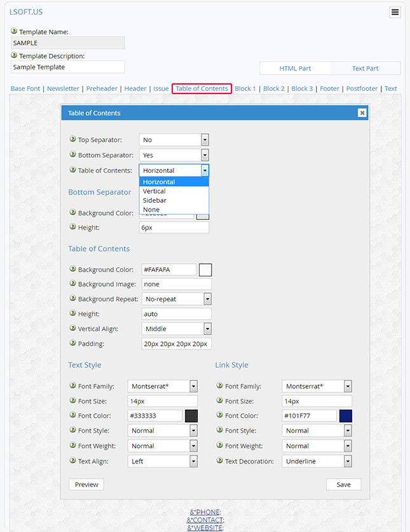The height and width of the screenshot is (532, 410).
Task: Click the Padding input field
Action: pyautogui.click(x=177, y=344)
